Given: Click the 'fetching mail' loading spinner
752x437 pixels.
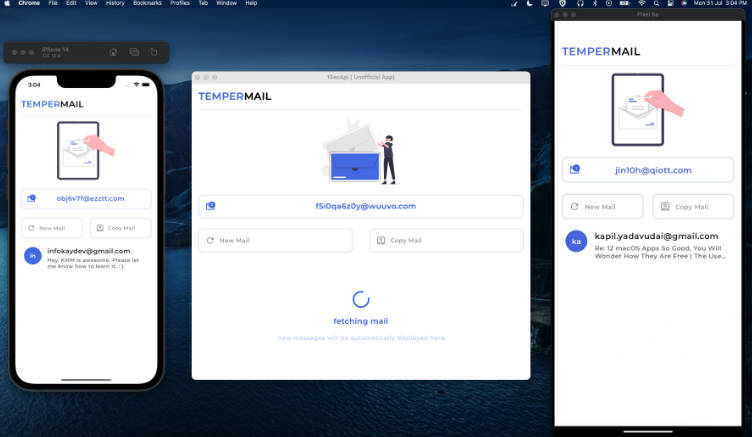Looking at the screenshot, I should 361,299.
